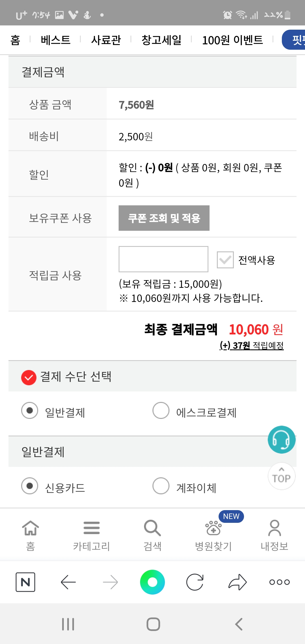Tap the 37원 적립예정 link

pos(252,345)
